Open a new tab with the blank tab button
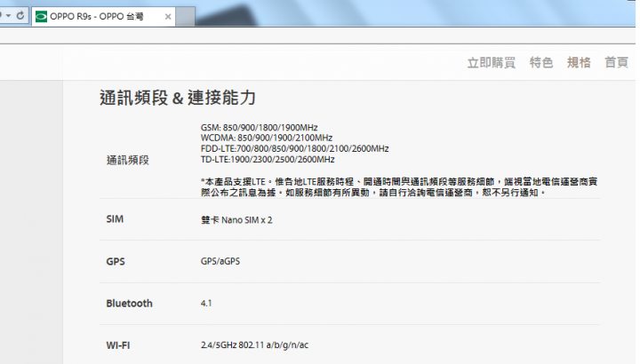This screenshot has width=640, height=364. pos(185,17)
